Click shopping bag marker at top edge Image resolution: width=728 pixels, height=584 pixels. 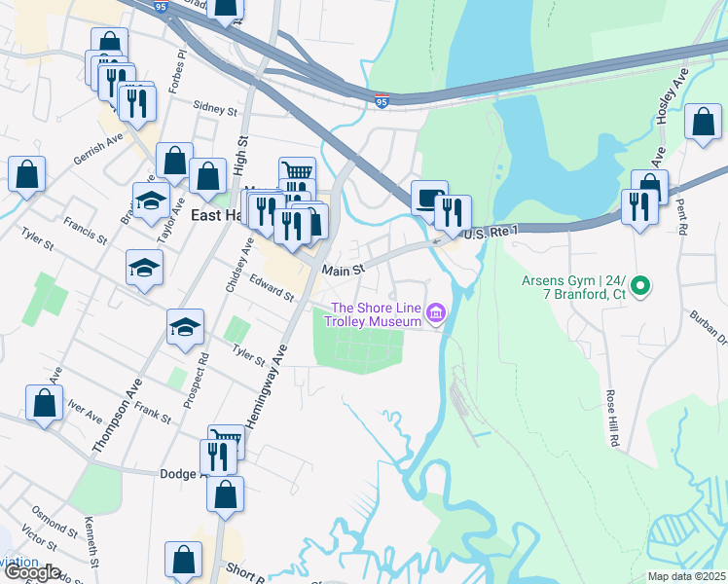click(x=225, y=10)
